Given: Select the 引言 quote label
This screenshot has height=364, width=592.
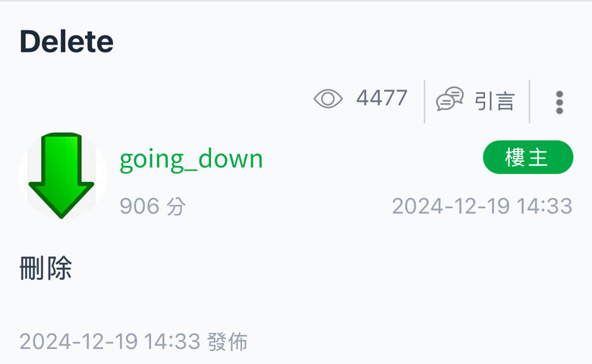Looking at the screenshot, I should point(494,101).
